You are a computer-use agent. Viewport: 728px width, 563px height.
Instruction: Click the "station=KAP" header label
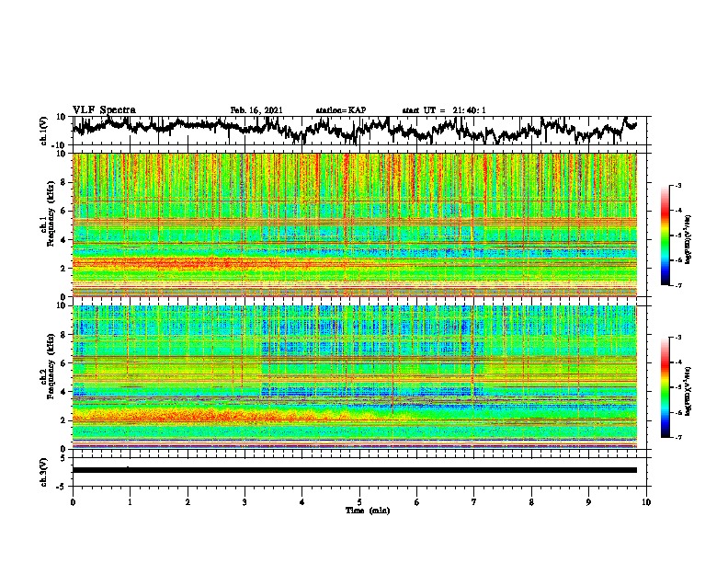click(x=341, y=110)
